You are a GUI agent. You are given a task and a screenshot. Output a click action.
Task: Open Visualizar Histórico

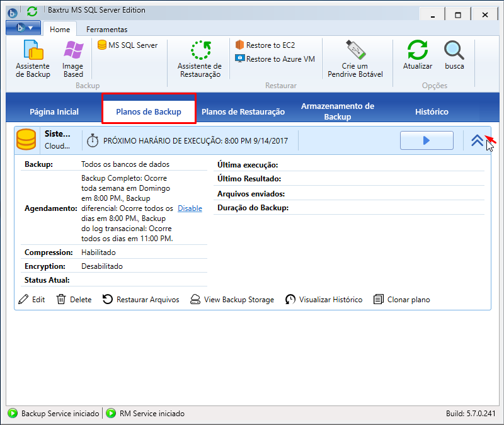(x=324, y=300)
